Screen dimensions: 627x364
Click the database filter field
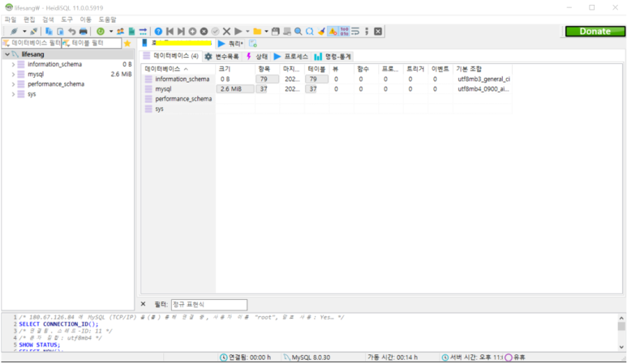32,43
